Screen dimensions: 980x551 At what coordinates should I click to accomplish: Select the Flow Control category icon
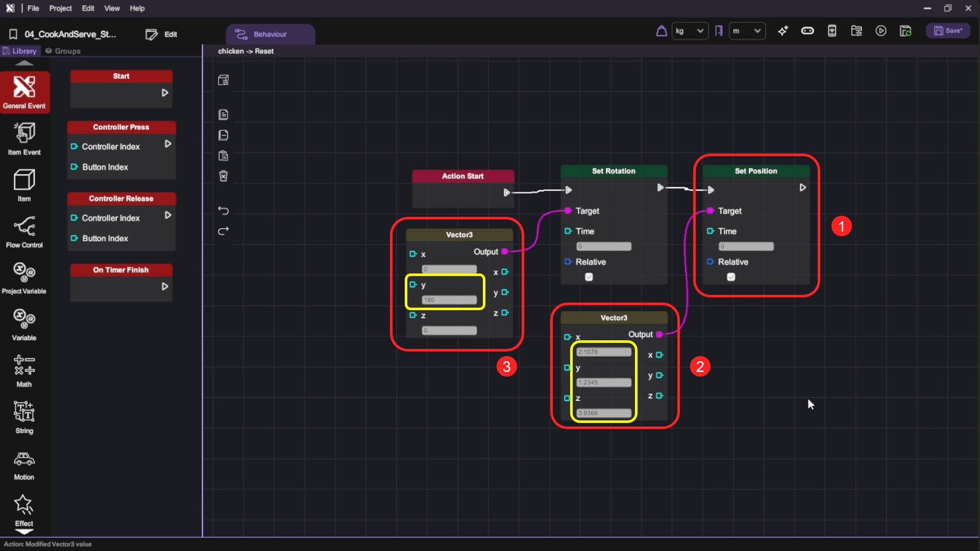[x=24, y=231]
